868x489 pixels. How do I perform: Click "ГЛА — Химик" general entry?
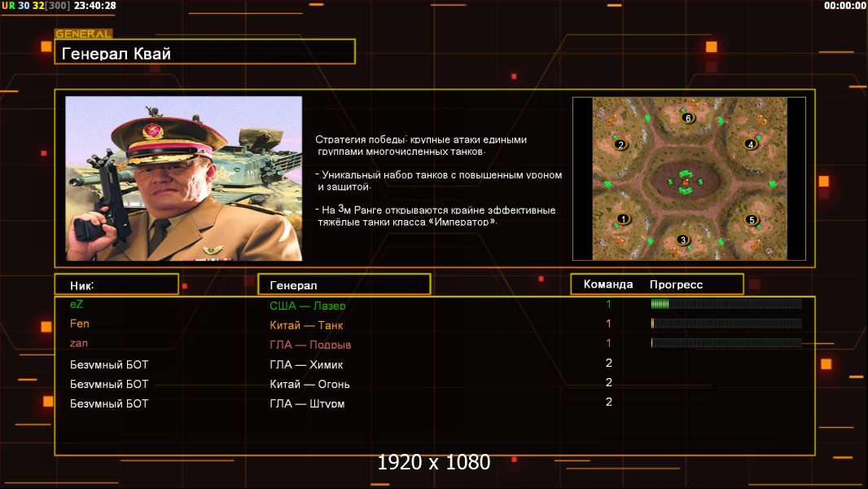click(x=306, y=364)
